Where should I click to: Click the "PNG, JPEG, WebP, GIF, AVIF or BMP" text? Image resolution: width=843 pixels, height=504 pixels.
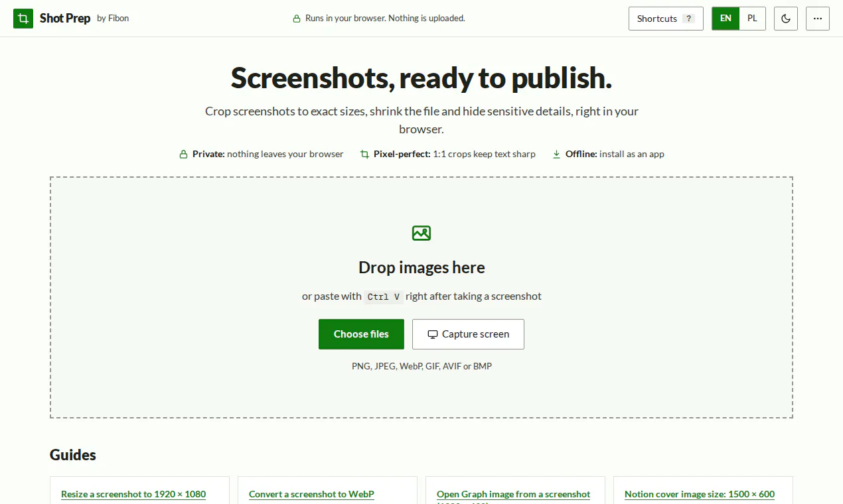click(x=421, y=366)
